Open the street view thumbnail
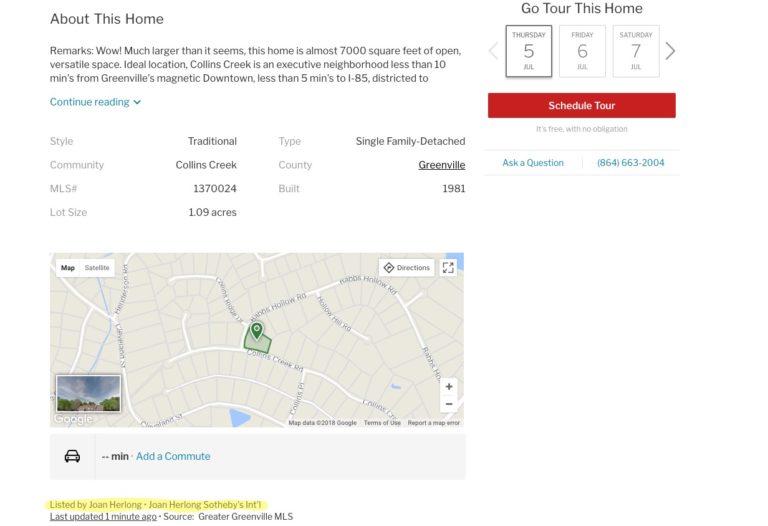The width and height of the screenshot is (768, 526). pos(88,393)
